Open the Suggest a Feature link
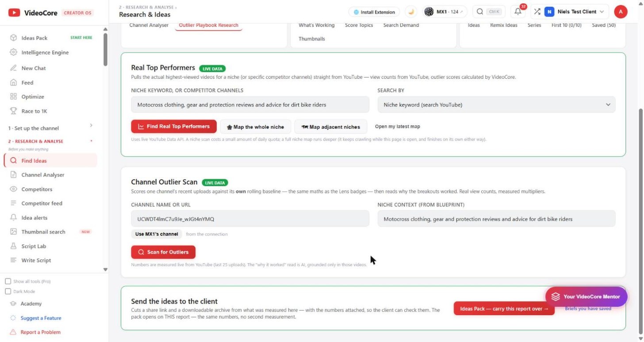This screenshot has width=644, height=342. click(x=41, y=318)
